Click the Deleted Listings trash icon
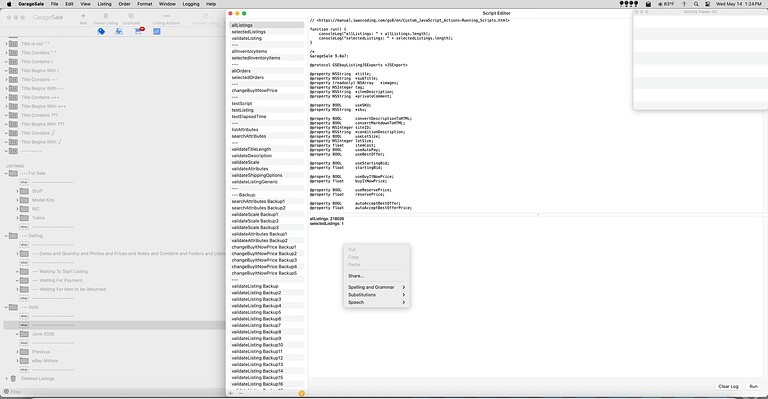This screenshot has width=768, height=399. (x=13, y=378)
